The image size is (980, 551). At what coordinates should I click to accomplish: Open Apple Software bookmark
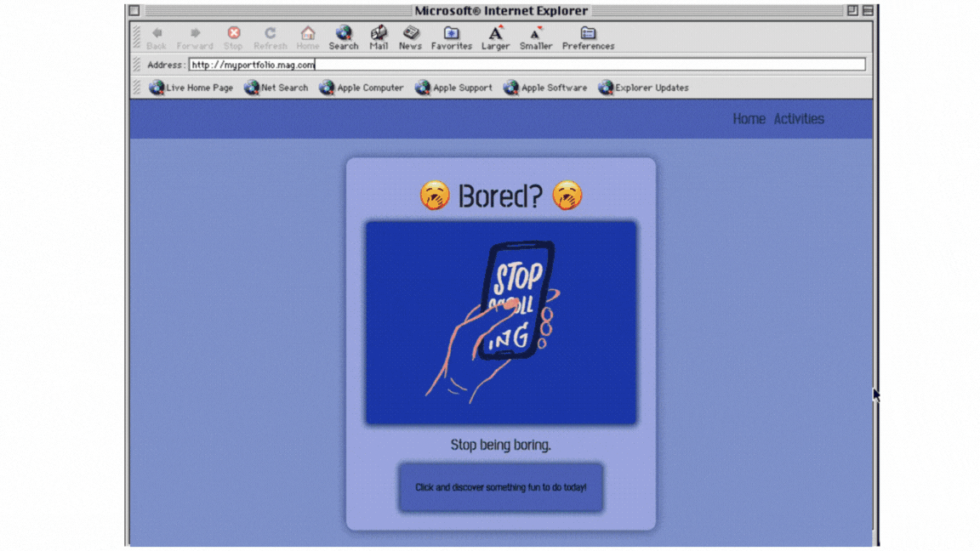click(x=545, y=88)
